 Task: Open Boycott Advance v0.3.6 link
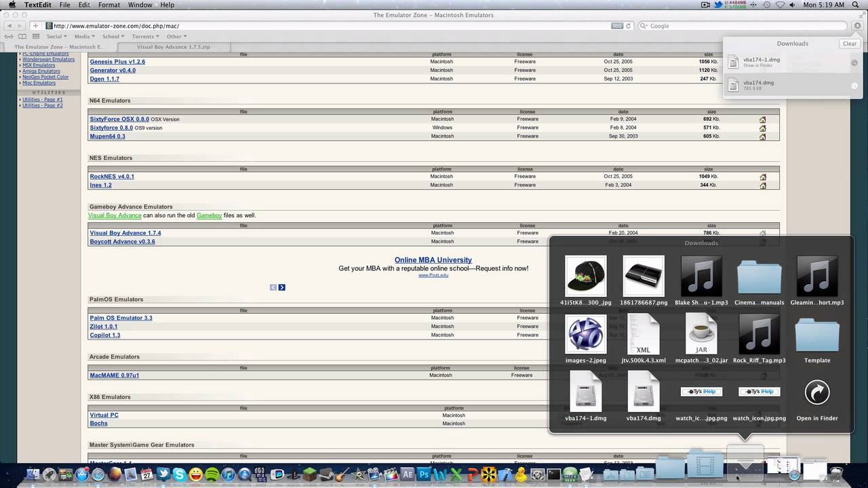tap(122, 242)
